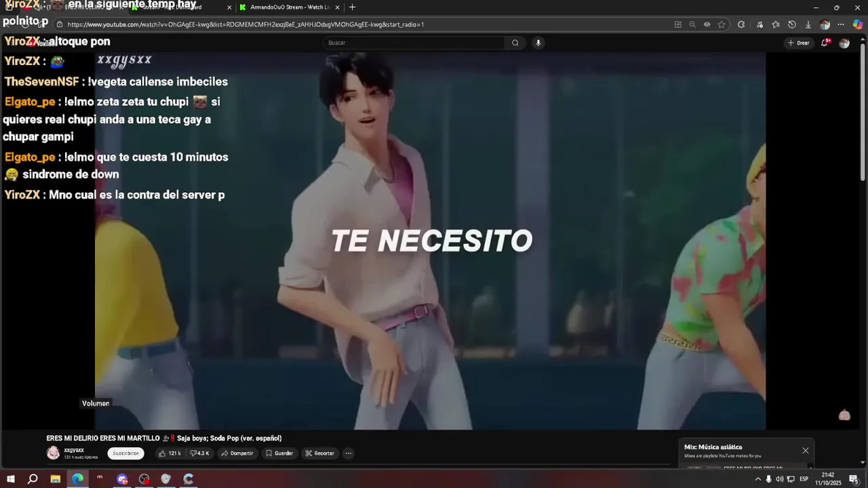
Task: Dislike the video with 4.3 K thumbs down
Action: 199,453
